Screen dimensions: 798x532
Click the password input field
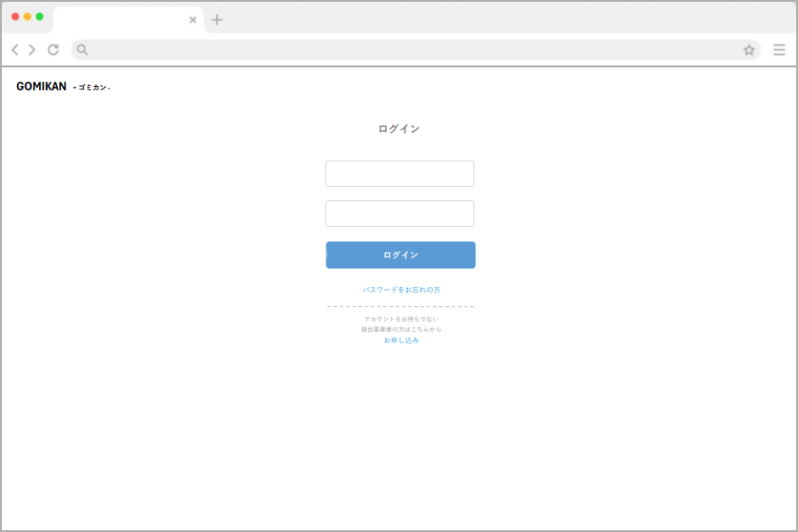[x=399, y=213]
